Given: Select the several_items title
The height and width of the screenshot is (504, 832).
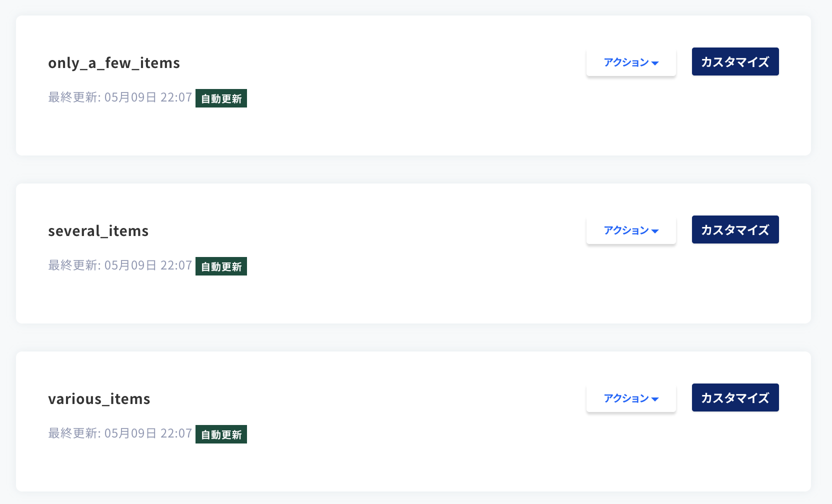Looking at the screenshot, I should click(98, 231).
